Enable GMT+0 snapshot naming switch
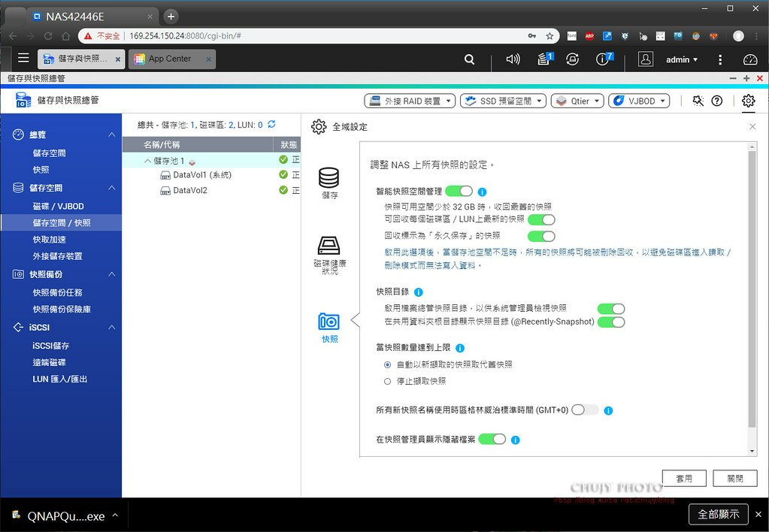This screenshot has height=532, width=769. [x=585, y=410]
